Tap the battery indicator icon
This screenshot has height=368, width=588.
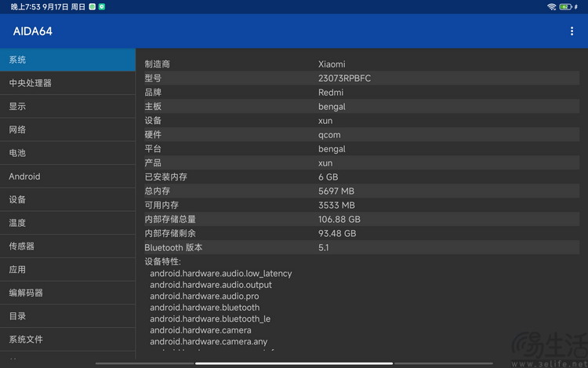(565, 7)
